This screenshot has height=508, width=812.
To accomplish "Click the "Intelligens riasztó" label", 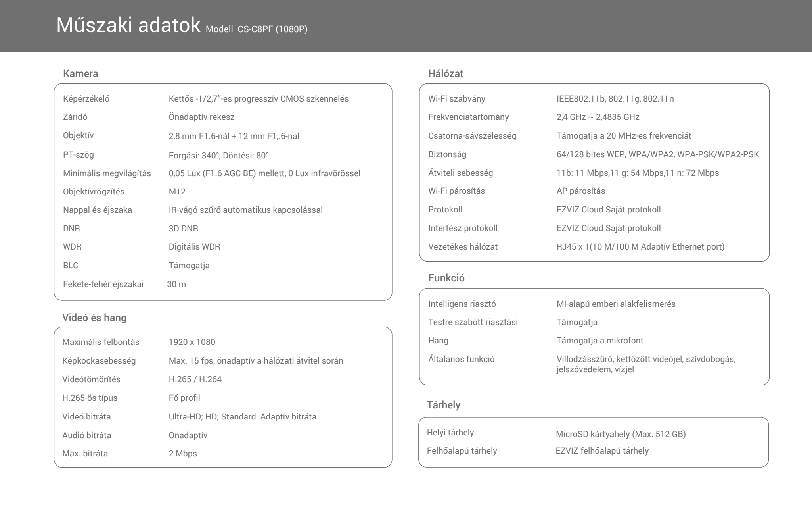I will click(462, 304).
